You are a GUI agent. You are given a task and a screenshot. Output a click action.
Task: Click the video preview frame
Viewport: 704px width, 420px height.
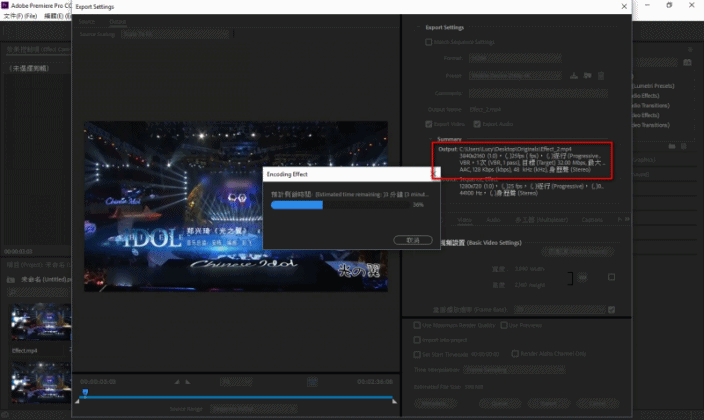pos(236,206)
